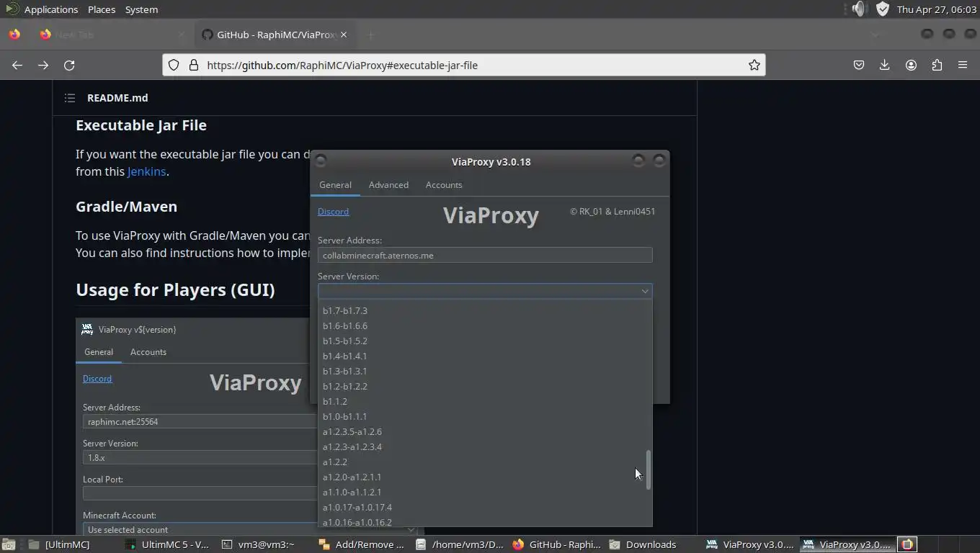Select version a1.1.0-a1.1.2.1

[x=485, y=493]
